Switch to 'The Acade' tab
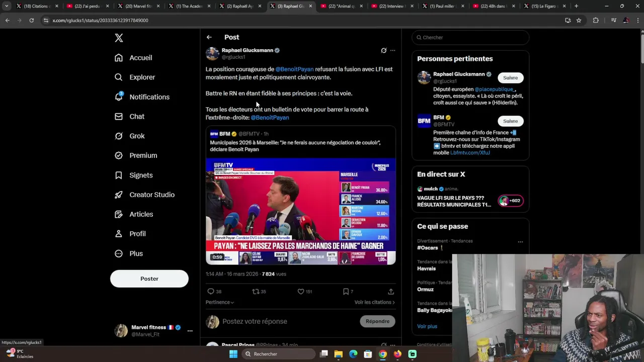Screen dimensions: 644x362 point(189,6)
